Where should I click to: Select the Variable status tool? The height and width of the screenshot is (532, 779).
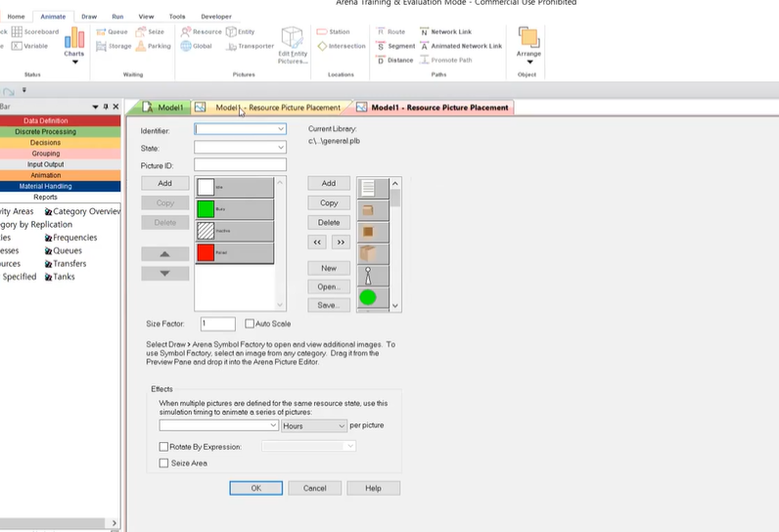click(x=29, y=46)
